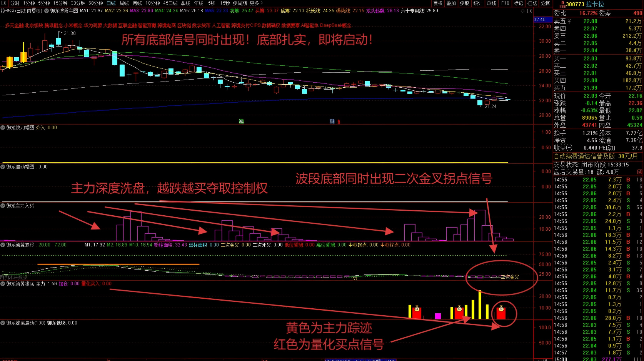
Task: Open the 北京板块 concept tag
Action: coord(34,25)
